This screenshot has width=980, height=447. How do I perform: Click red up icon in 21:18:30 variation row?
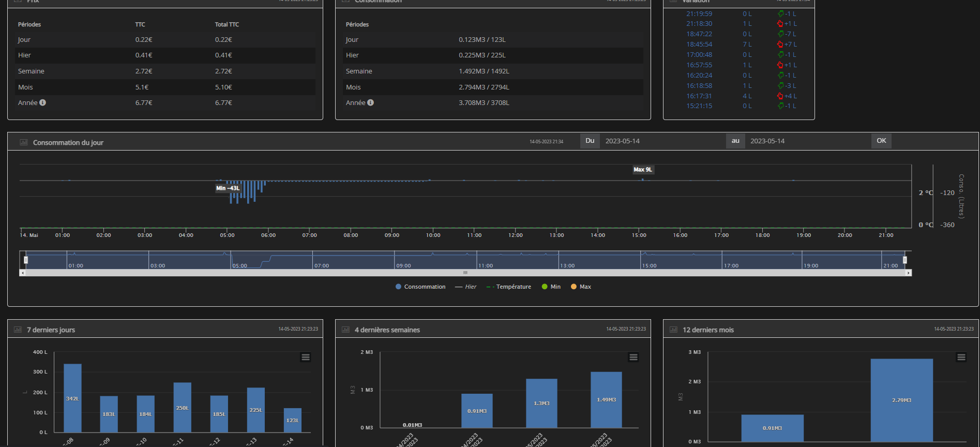pos(780,24)
